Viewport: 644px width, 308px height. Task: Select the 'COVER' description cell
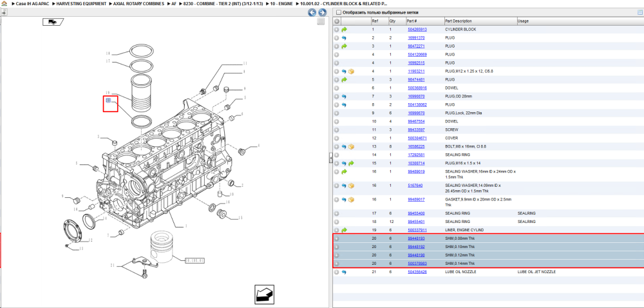click(x=451, y=139)
